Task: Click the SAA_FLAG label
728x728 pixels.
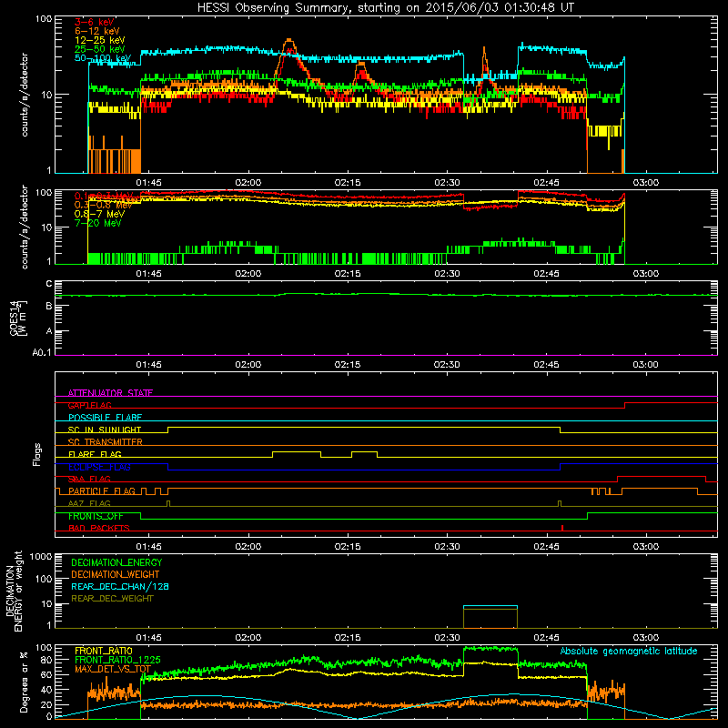Action: click(89, 480)
